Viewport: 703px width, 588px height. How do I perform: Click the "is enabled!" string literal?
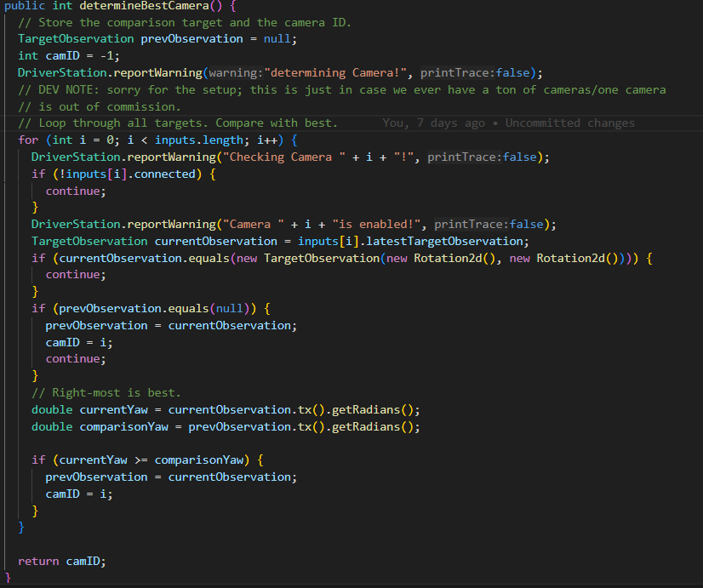click(376, 224)
